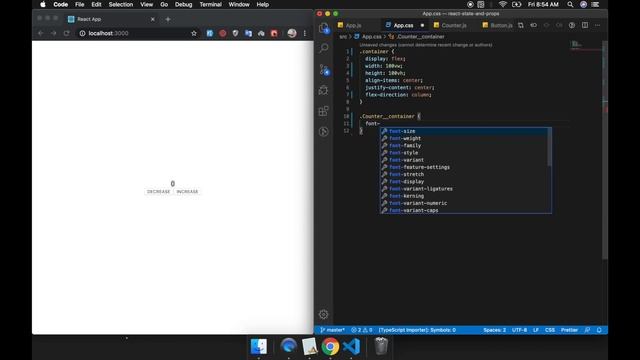Click the notifications bell in the status bar
The height and width of the screenshot is (360, 640).
pyautogui.click(x=599, y=330)
